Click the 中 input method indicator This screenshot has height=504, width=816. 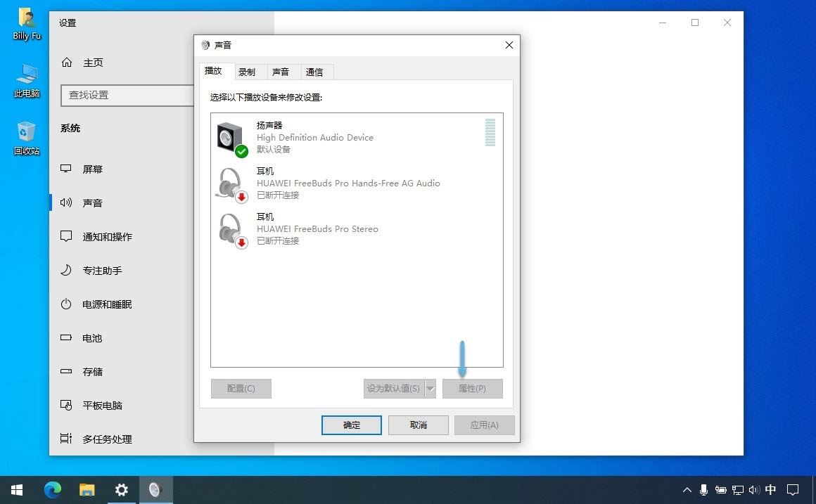pyautogui.click(x=770, y=490)
